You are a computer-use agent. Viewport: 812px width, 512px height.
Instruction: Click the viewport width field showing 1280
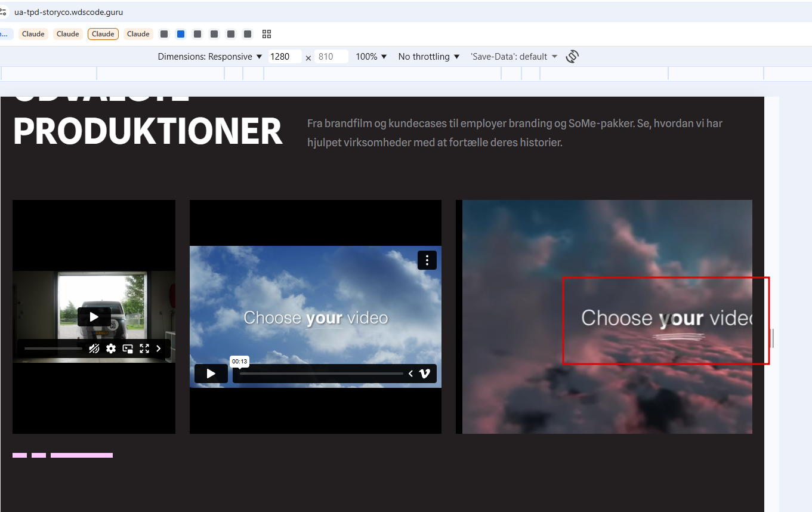coord(285,57)
